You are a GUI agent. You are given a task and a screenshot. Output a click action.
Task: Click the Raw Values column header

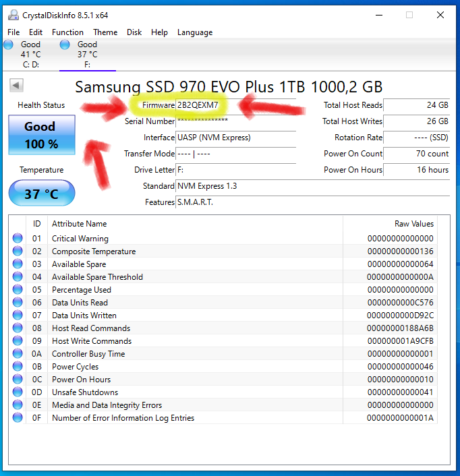tap(390, 224)
